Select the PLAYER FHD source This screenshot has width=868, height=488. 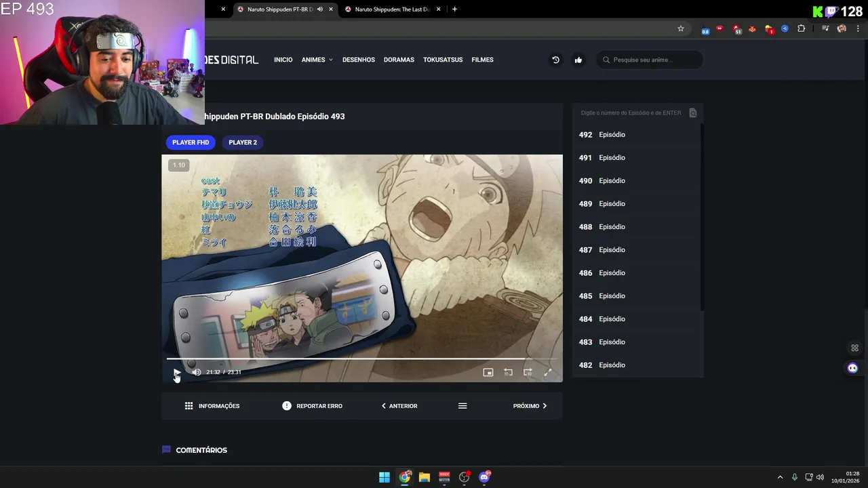[191, 142]
